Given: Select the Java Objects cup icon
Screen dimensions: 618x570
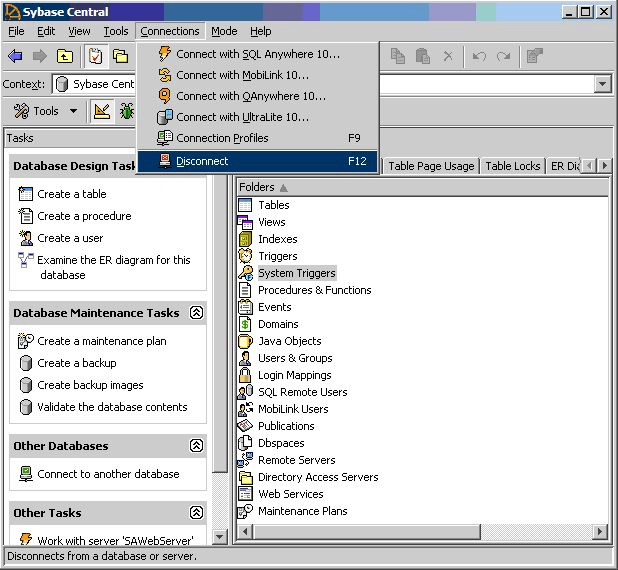Looking at the screenshot, I should pos(246,341).
